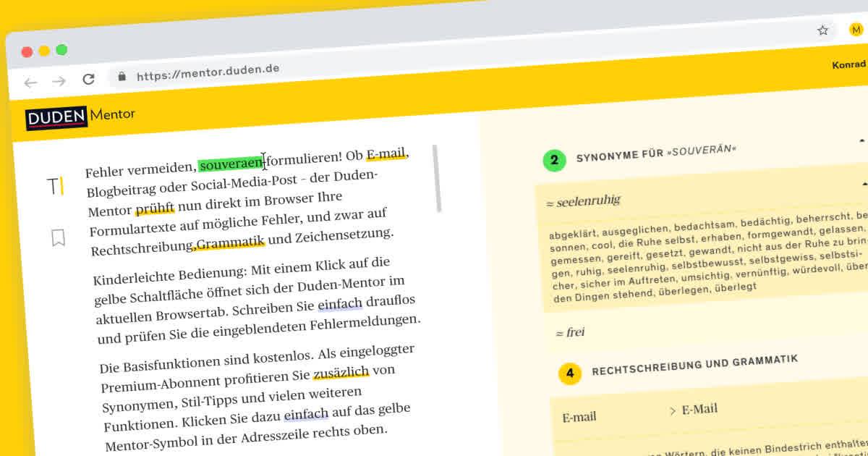Click the underlined misspelling prühft
Viewport: 868px width, 456px height.
pos(155,209)
